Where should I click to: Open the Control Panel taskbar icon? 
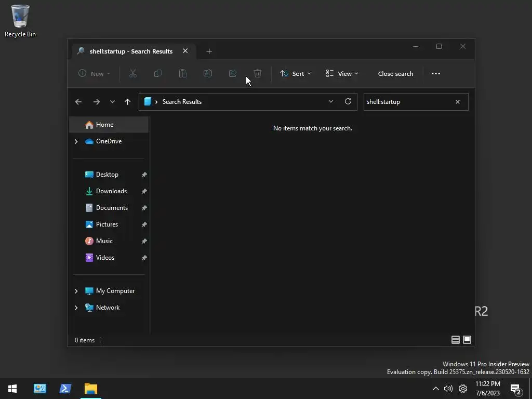click(x=39, y=389)
